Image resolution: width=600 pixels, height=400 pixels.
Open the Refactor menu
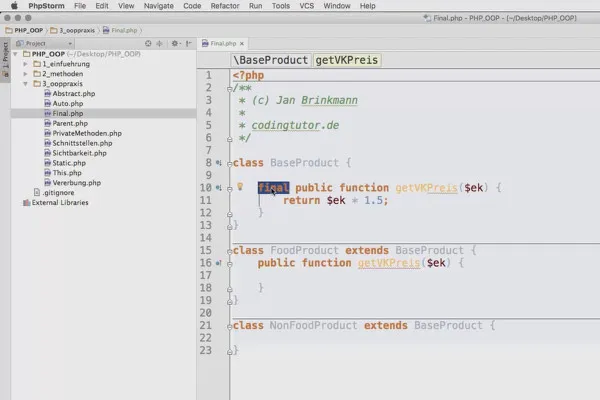click(x=225, y=6)
